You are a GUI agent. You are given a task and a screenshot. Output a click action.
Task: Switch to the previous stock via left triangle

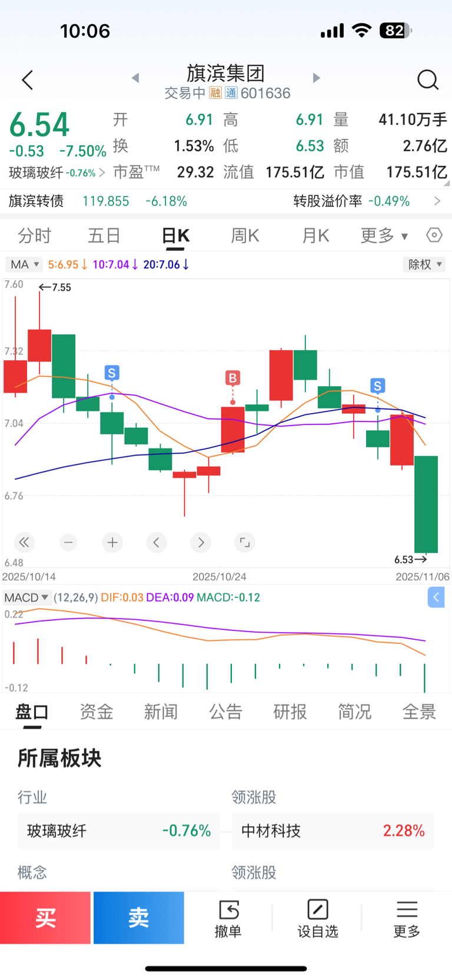click(x=135, y=78)
